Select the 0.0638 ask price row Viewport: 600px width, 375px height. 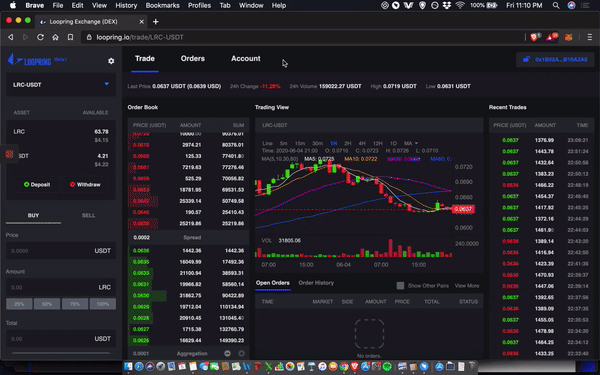click(188, 223)
